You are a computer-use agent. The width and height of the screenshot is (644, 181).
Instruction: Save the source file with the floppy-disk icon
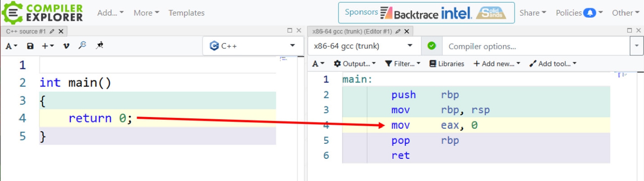pos(30,46)
